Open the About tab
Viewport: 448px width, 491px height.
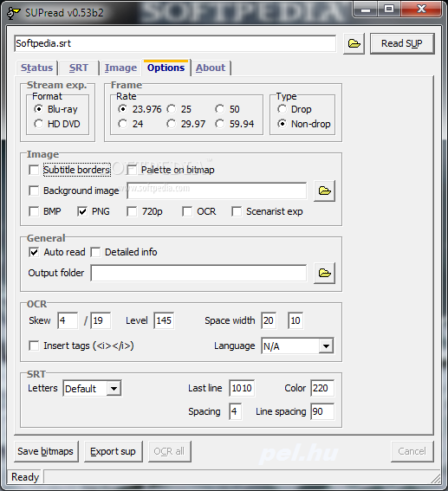[x=211, y=68]
